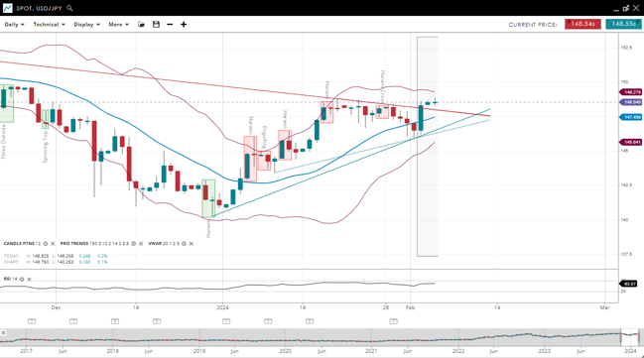
Task: Remove the VWAP indicator
Action: (191, 244)
